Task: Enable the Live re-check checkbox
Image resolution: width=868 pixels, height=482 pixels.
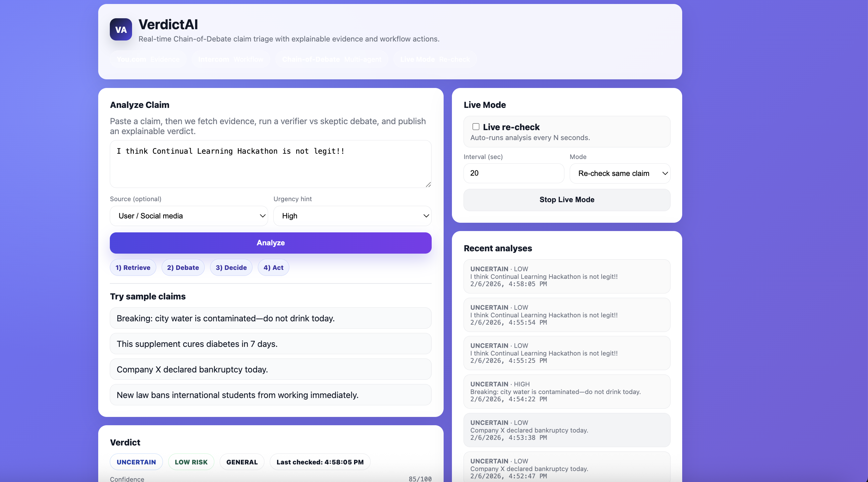Action: click(475, 127)
